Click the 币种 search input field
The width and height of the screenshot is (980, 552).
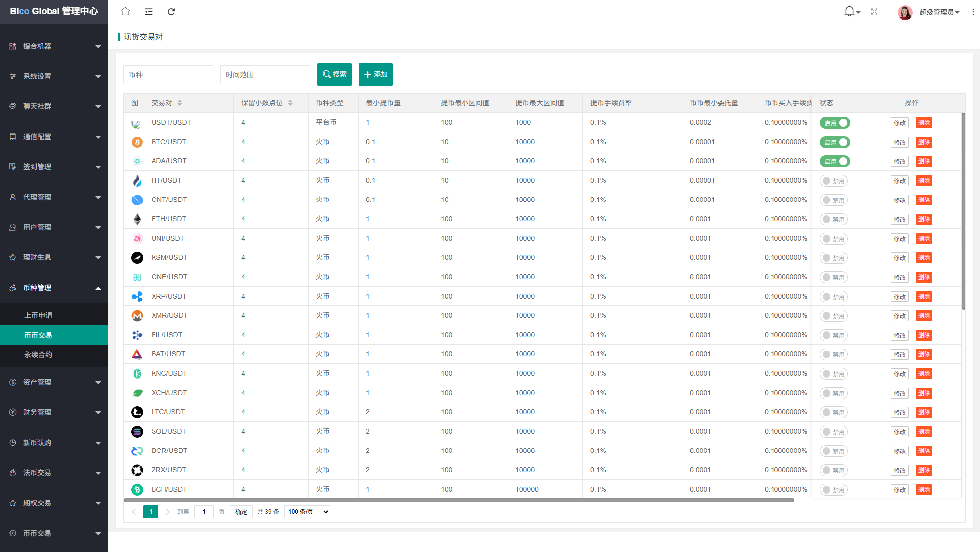tap(168, 75)
